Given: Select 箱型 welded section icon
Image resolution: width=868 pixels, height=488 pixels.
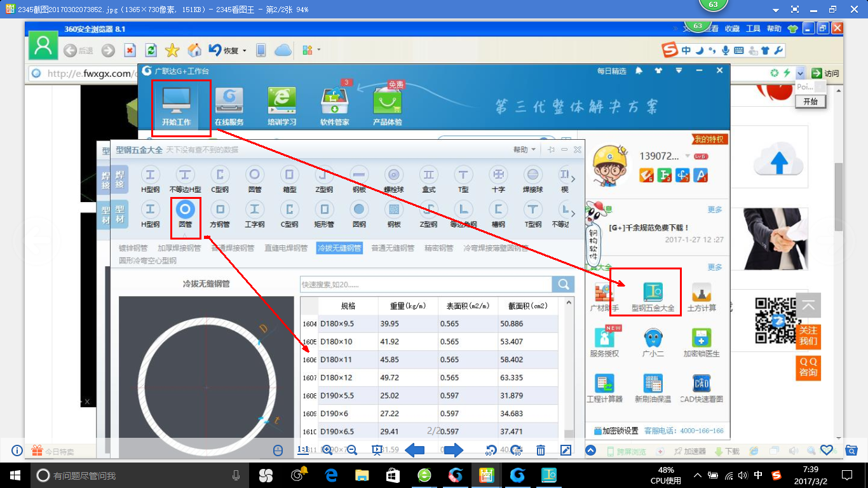Looking at the screenshot, I should point(290,179).
